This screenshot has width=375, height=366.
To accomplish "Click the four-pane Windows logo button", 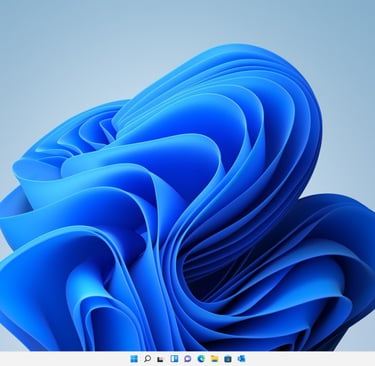I will [x=134, y=359].
